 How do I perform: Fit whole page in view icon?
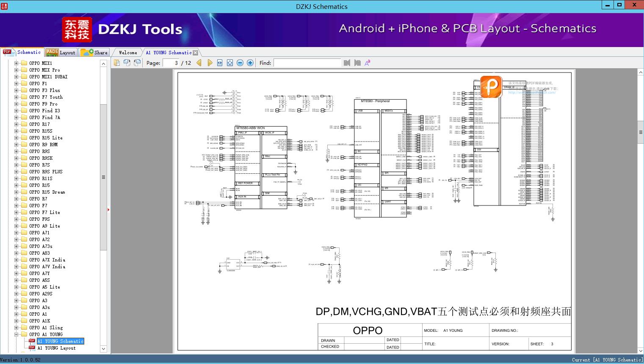pyautogui.click(x=230, y=63)
